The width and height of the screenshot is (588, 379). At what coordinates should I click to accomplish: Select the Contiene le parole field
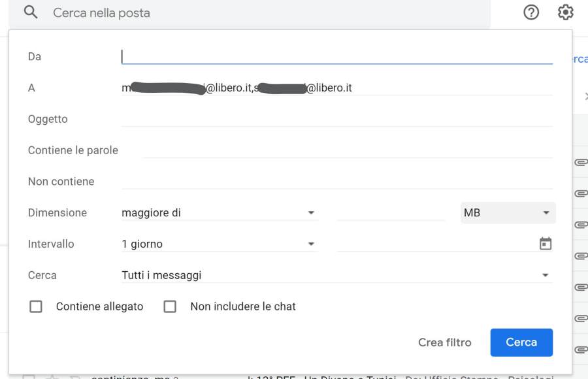[x=346, y=150]
